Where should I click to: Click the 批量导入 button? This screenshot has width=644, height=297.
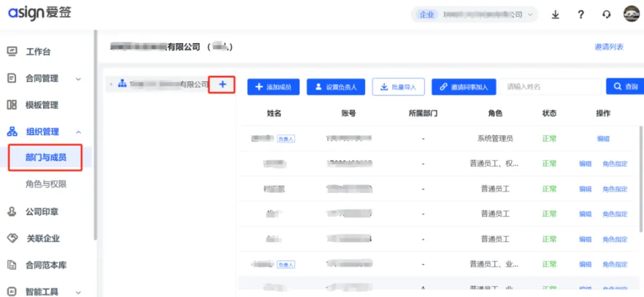tap(398, 87)
